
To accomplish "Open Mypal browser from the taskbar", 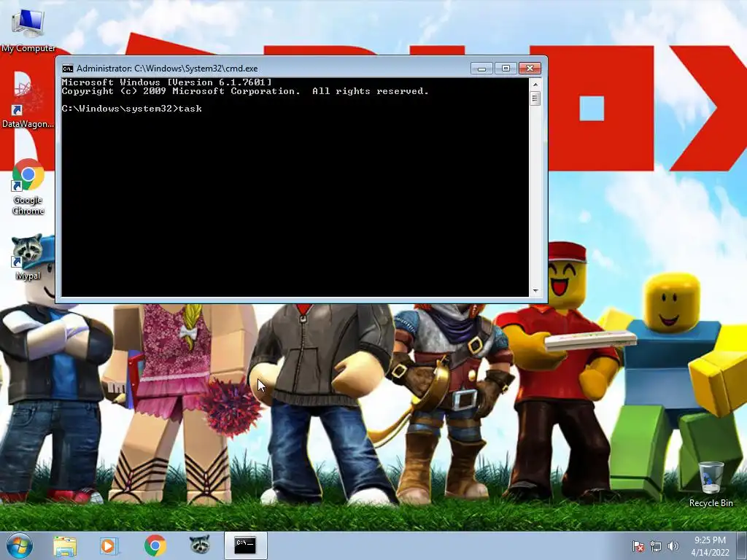I will click(x=200, y=545).
